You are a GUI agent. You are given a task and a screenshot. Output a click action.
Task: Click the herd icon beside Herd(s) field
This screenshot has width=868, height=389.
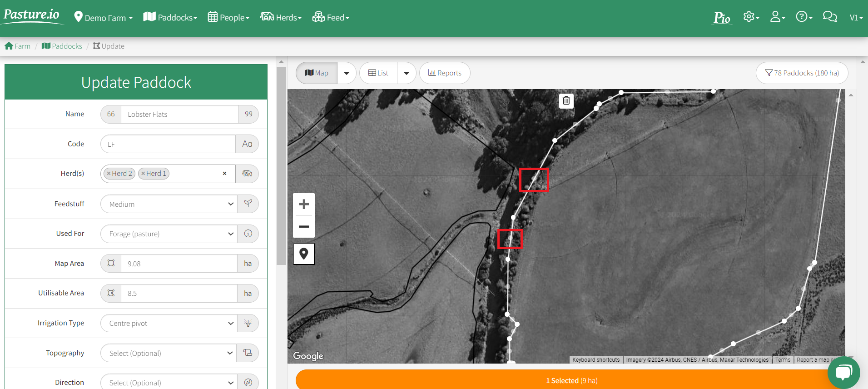click(247, 174)
